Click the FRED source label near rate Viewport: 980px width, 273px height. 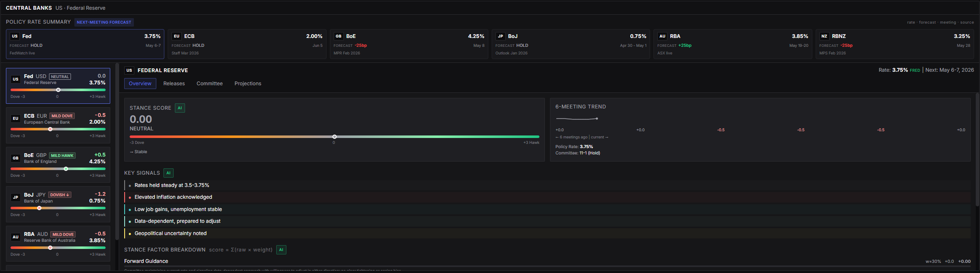click(x=915, y=70)
